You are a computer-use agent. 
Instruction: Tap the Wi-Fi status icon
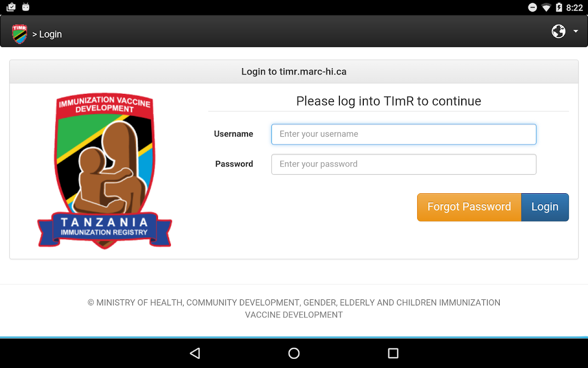[x=546, y=7]
